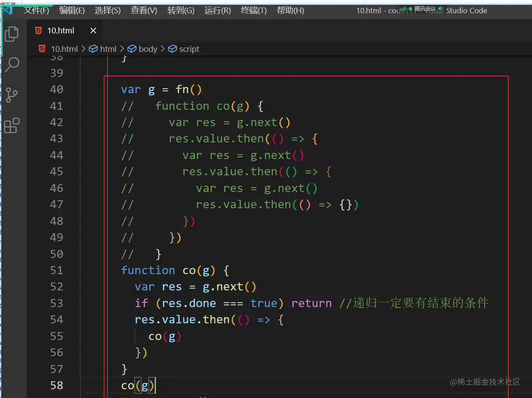Open the 转到(G) menu
Viewport: 532px width, 398px height.
point(181,11)
